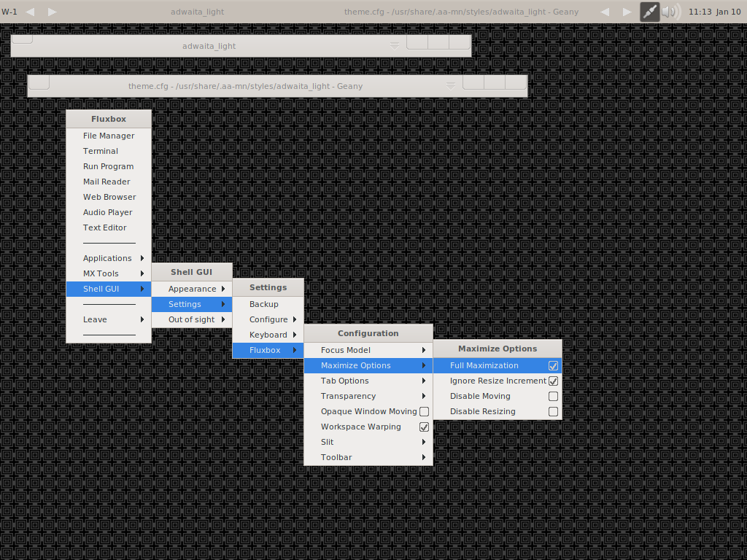This screenshot has width=747, height=560.
Task: Open Audio Player menu entry
Action: [x=109, y=212]
